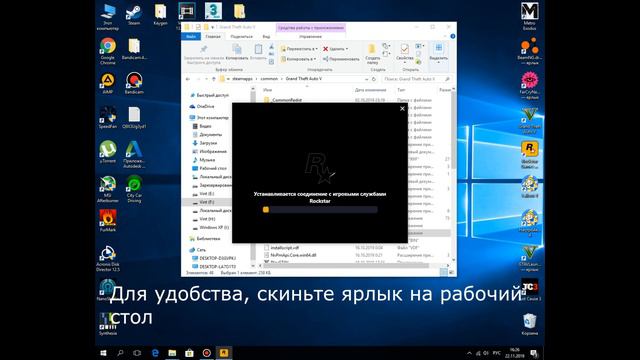Open the Autodesk application desktop shortcut

pos(134,155)
